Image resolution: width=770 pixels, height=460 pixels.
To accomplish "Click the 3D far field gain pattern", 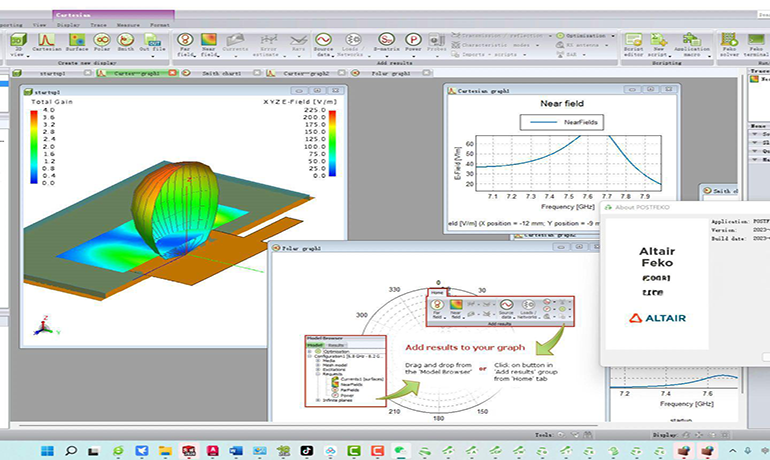I will 174,209.
